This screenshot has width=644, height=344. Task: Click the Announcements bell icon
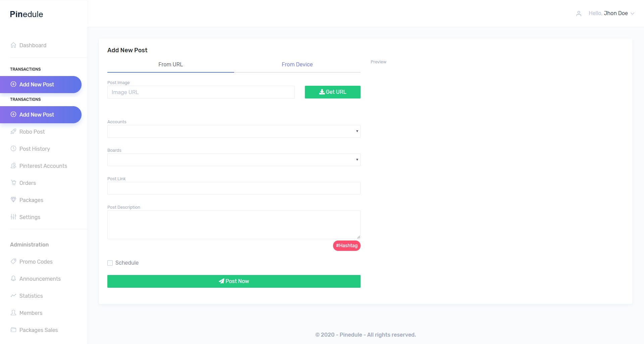pos(13,278)
